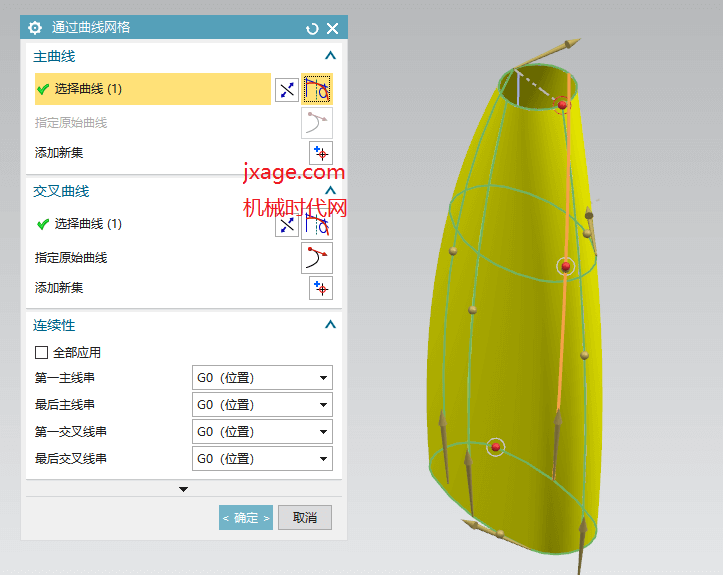The height and width of the screenshot is (575, 723).
Task: Click the curve rule icon in 交叉曲线 section
Action: [317, 226]
